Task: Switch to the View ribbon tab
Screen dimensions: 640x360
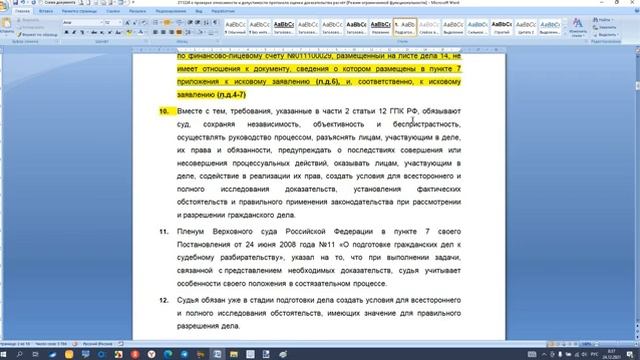Action: coord(199,11)
